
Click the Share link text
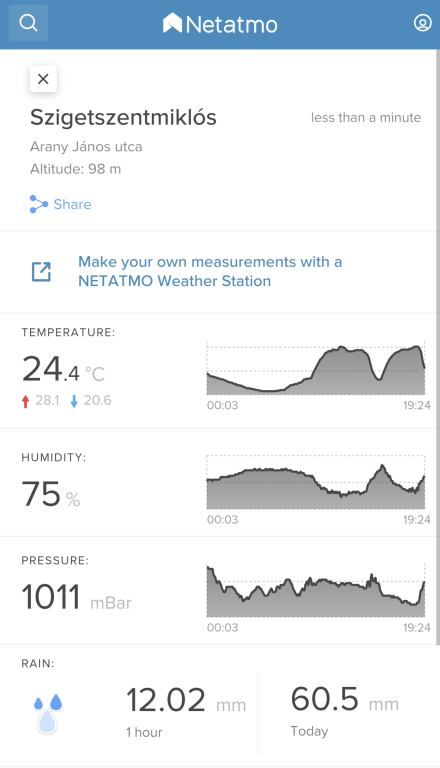[72, 204]
